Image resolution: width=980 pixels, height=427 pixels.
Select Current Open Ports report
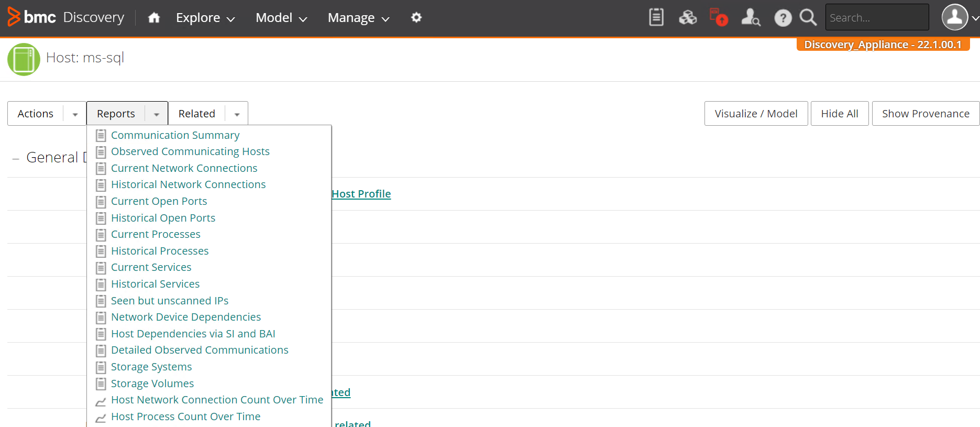tap(159, 201)
